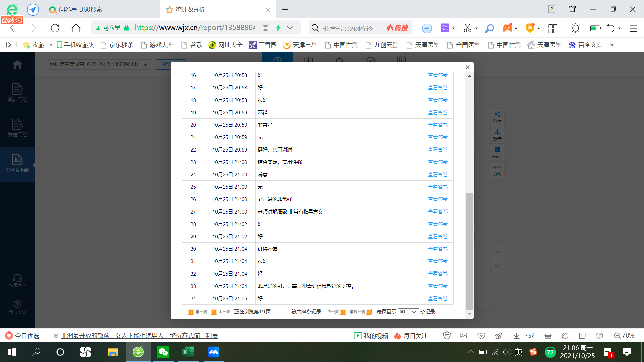
Task: Click the browser translate icon
Action: pos(445,28)
